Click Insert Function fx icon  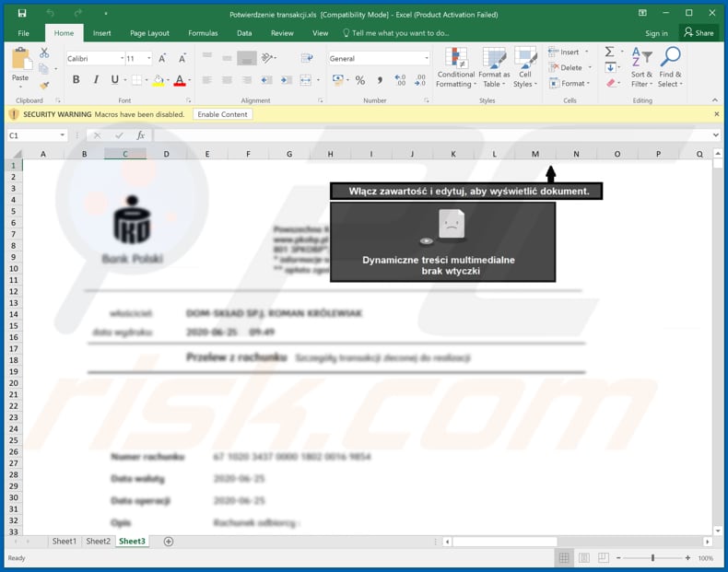pyautogui.click(x=140, y=135)
